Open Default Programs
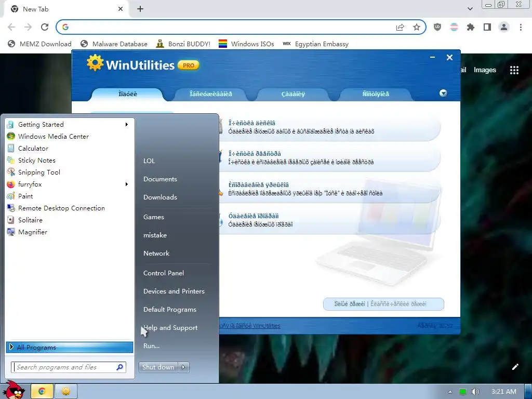 point(170,310)
